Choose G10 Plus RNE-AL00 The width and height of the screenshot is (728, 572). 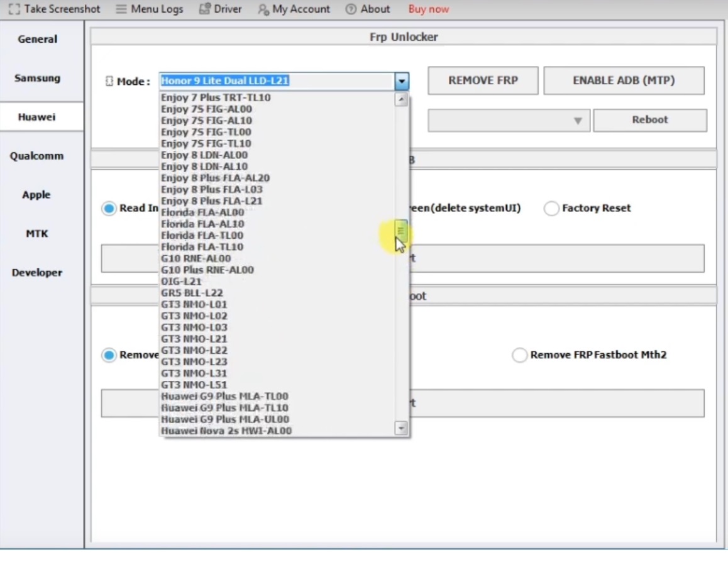tap(277, 270)
